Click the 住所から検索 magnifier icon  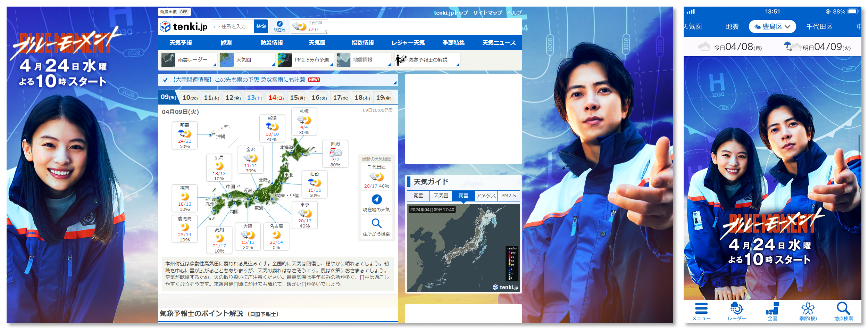377,223
